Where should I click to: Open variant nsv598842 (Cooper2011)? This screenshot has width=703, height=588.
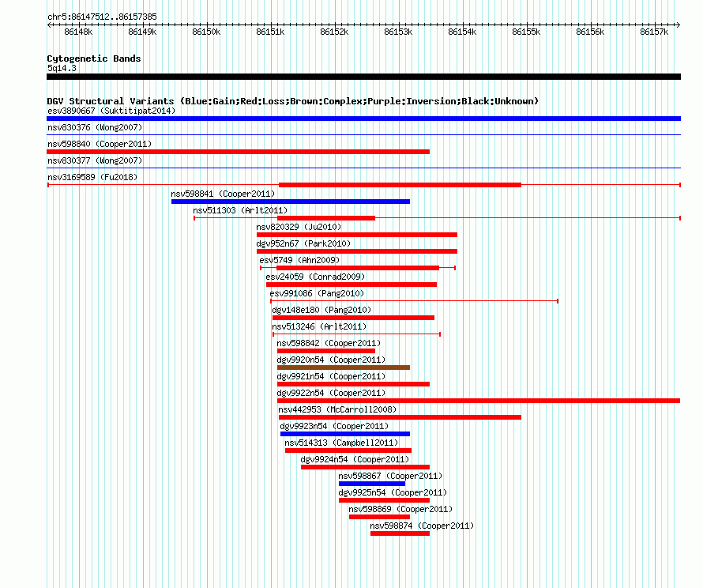[x=329, y=343]
